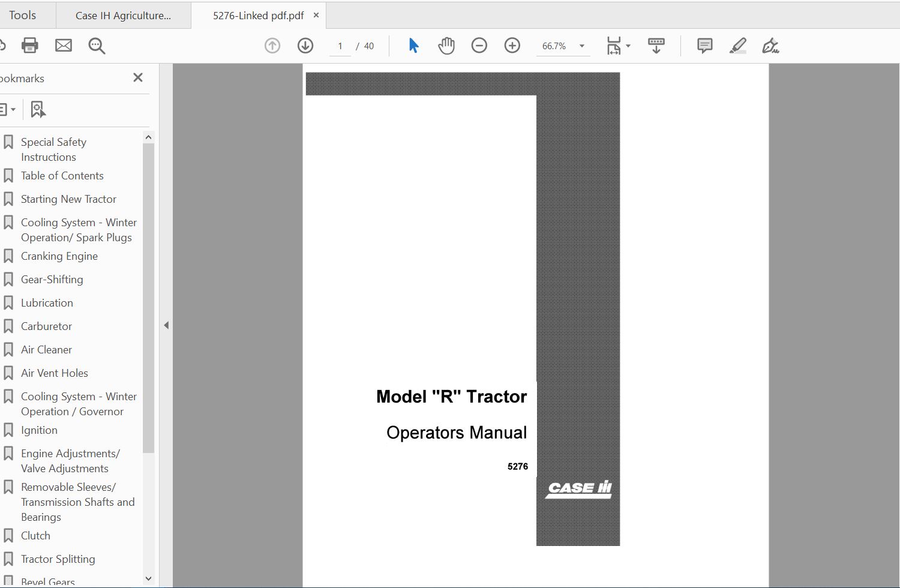This screenshot has height=588, width=900.
Task: Close the 5276-Linked pdf.pdf tab
Action: [316, 15]
